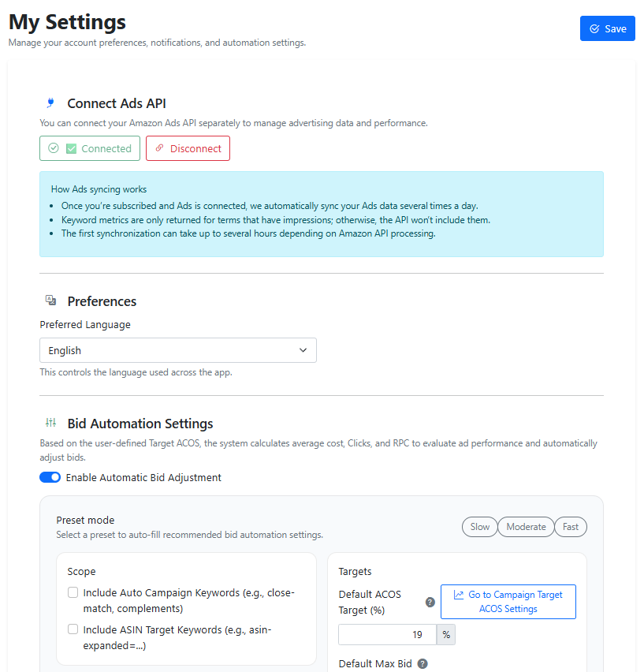Click the chevron arrow of the English language selector
Screen dimensions: 644x672
pyautogui.click(x=303, y=350)
